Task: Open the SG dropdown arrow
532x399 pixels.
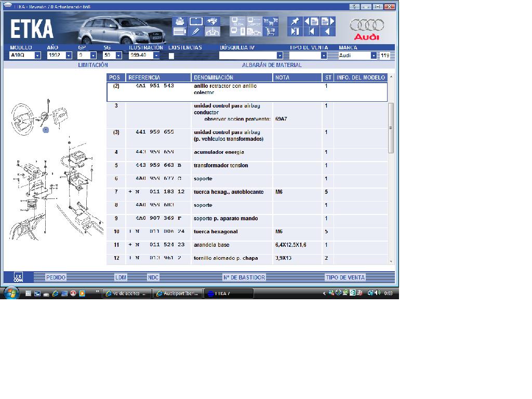Action: pos(118,55)
